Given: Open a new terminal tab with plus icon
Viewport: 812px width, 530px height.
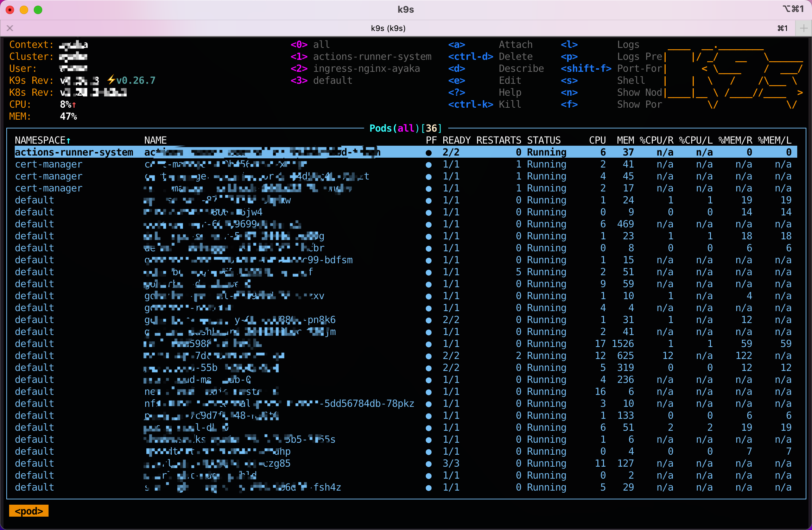Looking at the screenshot, I should pos(804,28).
